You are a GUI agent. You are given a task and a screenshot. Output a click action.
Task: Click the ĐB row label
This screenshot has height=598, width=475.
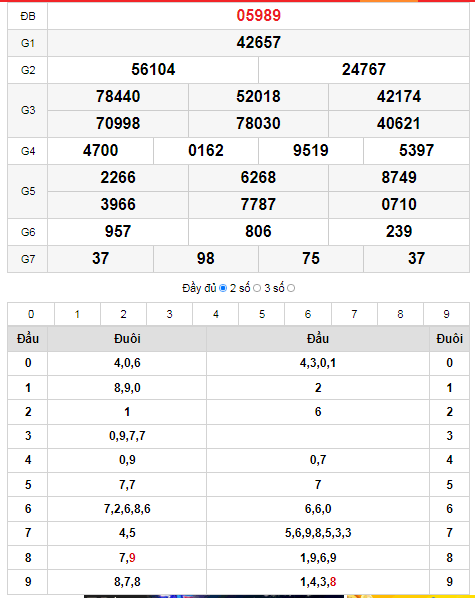28,16
